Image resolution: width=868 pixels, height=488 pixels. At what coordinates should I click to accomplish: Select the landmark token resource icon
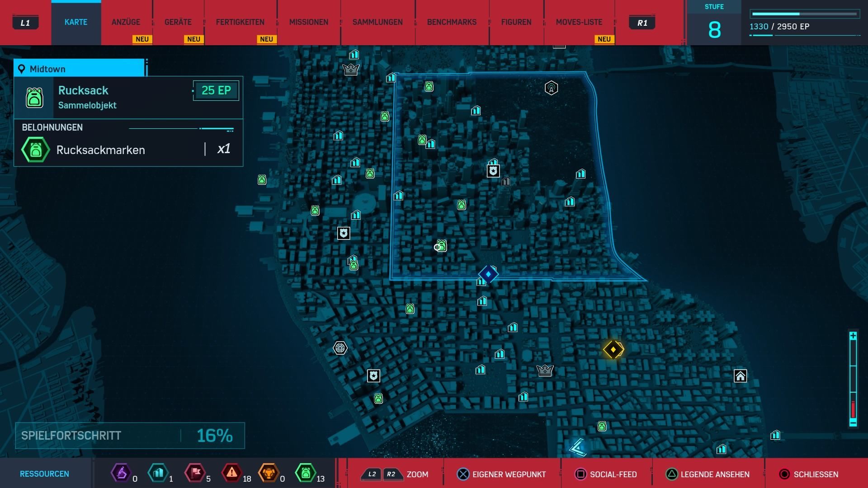[158, 473]
